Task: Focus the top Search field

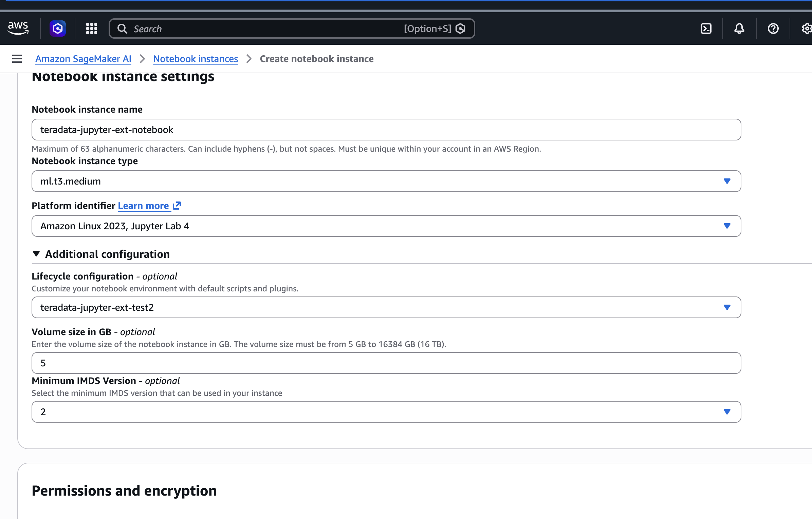Action: [292, 28]
